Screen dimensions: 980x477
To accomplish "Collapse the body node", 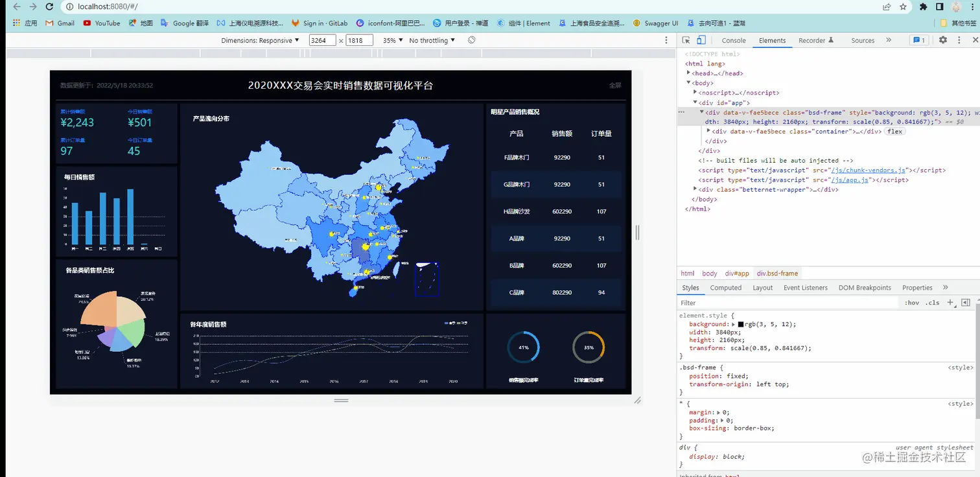I will point(688,83).
